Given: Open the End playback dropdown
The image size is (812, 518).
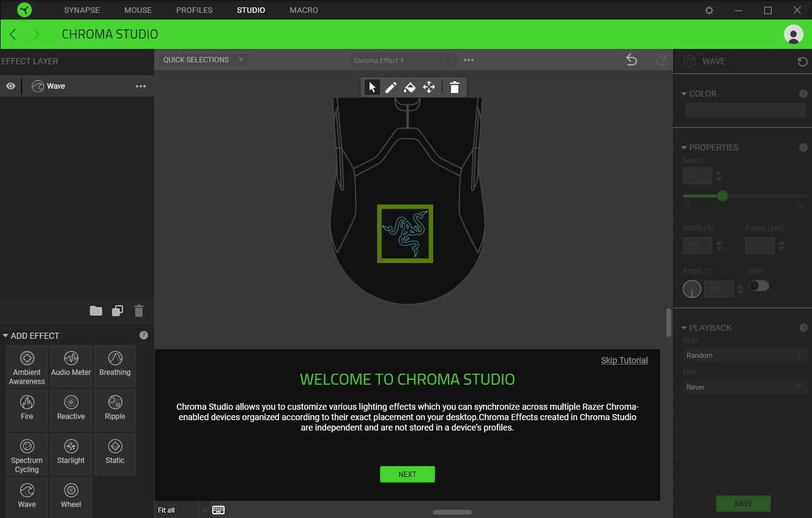Looking at the screenshot, I should coord(745,387).
